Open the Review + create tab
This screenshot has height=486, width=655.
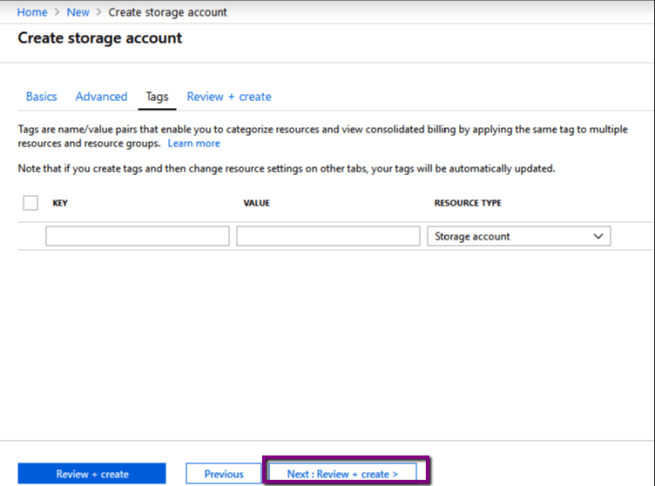click(229, 97)
